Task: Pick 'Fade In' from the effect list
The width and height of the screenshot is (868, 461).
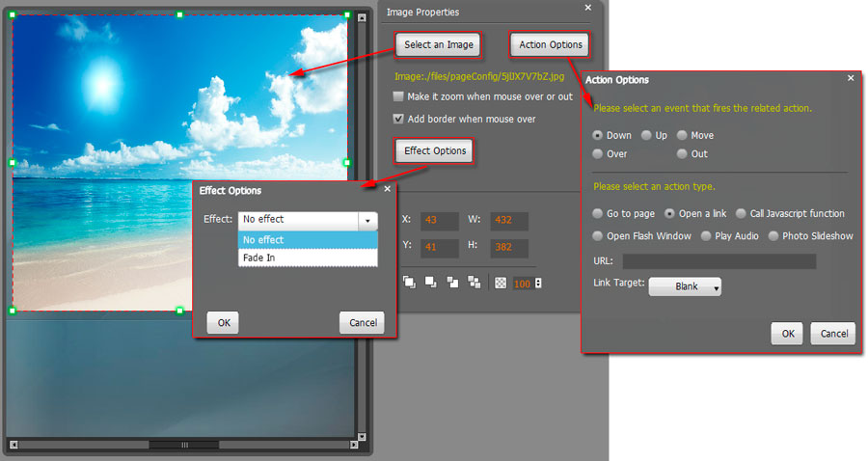Action: tap(308, 258)
